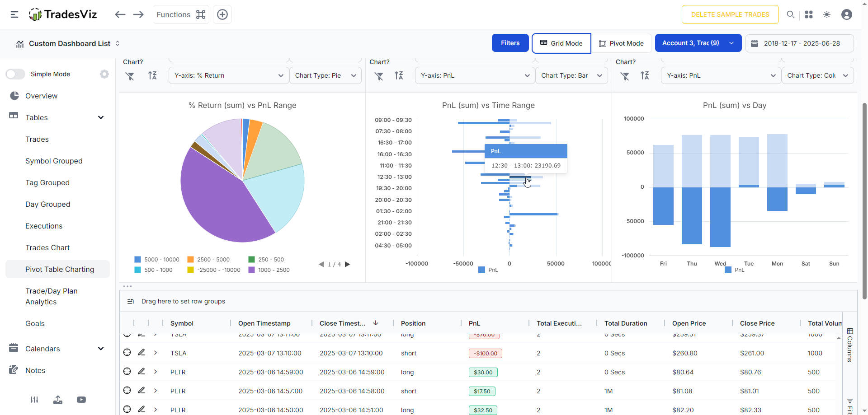The image size is (868, 415).
Task: Switch to Pivot Mode
Action: pyautogui.click(x=621, y=43)
